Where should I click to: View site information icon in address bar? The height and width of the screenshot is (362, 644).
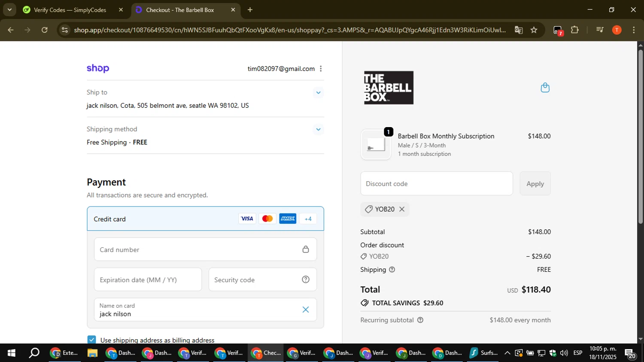coord(64,30)
